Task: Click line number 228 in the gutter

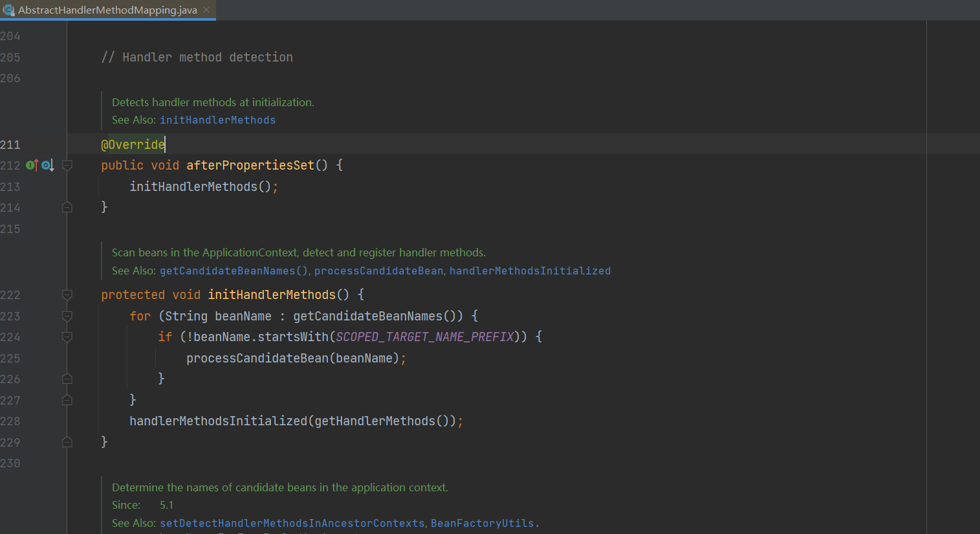Action: coord(10,421)
